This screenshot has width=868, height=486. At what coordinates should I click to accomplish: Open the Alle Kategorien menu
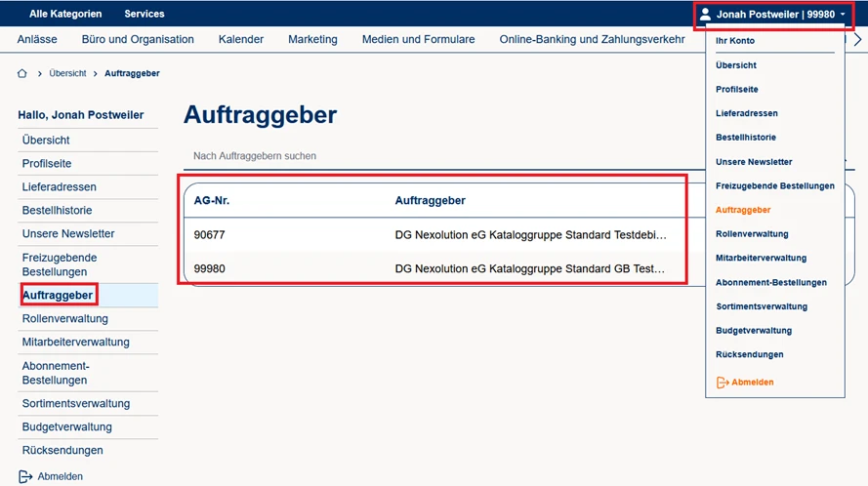click(x=64, y=14)
